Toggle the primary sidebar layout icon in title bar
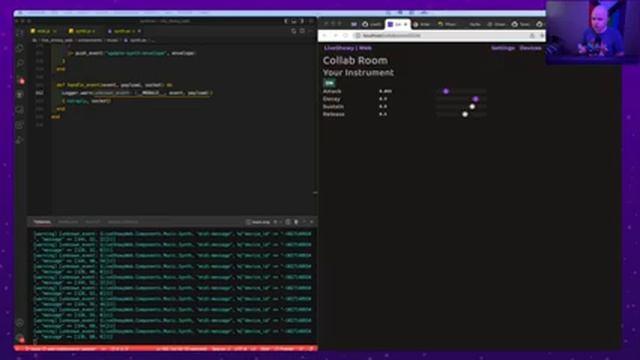 point(286,21)
